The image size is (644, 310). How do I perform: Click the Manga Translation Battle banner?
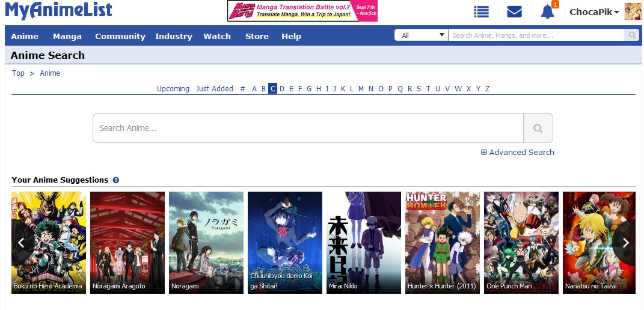(x=302, y=11)
